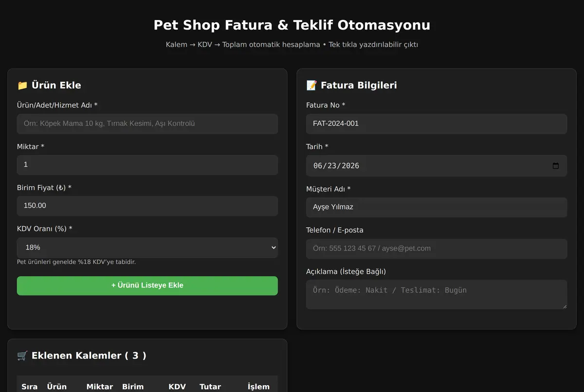Screen dimensions: 584x392
Task: Click the Birim Fiyat price field
Action: (147, 206)
